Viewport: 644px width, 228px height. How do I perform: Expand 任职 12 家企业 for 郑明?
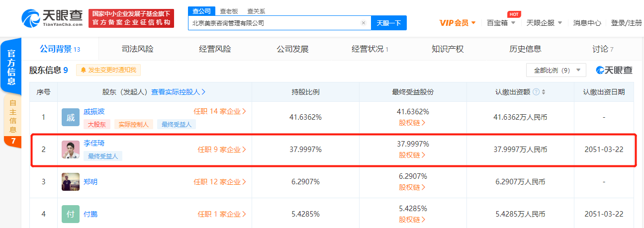[x=220, y=182]
